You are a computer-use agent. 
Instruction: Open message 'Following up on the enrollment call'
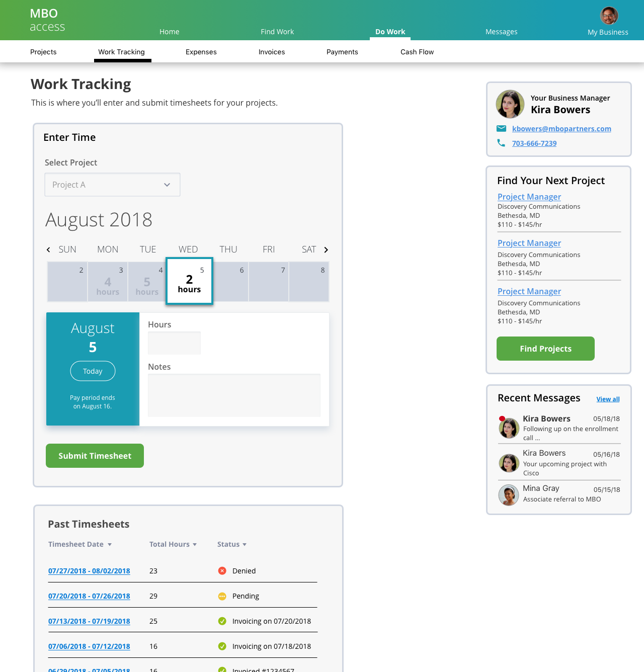click(571, 433)
